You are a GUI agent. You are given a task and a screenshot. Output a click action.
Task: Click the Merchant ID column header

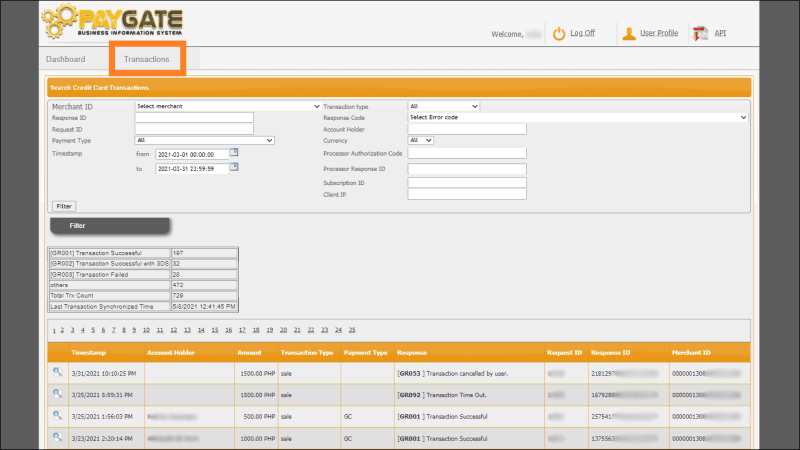tap(691, 353)
